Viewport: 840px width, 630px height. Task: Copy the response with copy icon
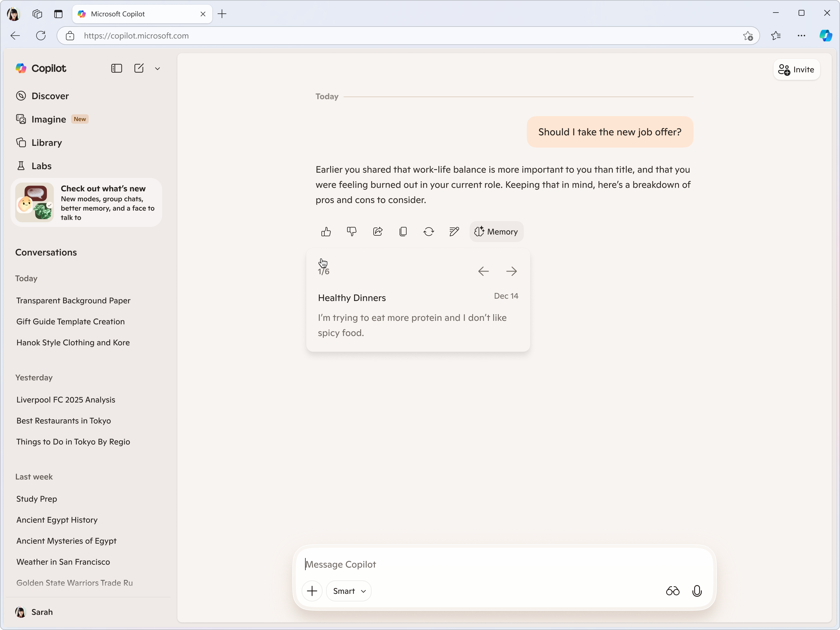[403, 232]
